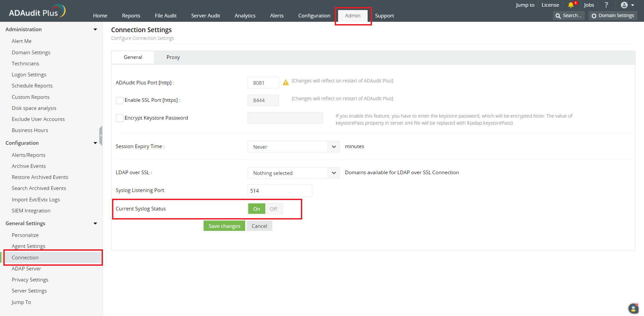The image size is (644, 316).
Task: Click the Domain Settings gear icon
Action: [x=594, y=16]
